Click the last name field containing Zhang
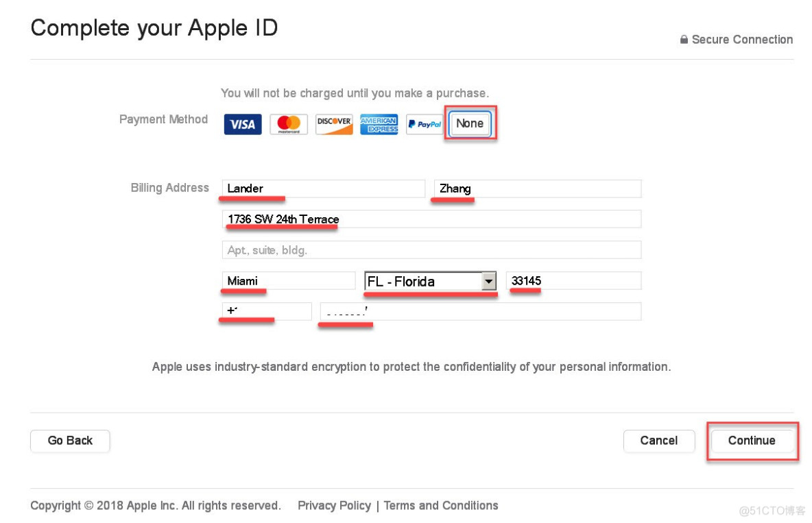Viewport: 812px width, 523px height. tap(538, 188)
